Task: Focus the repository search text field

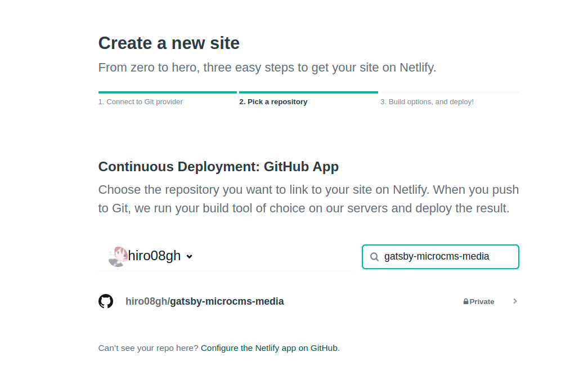Action: coord(445,257)
